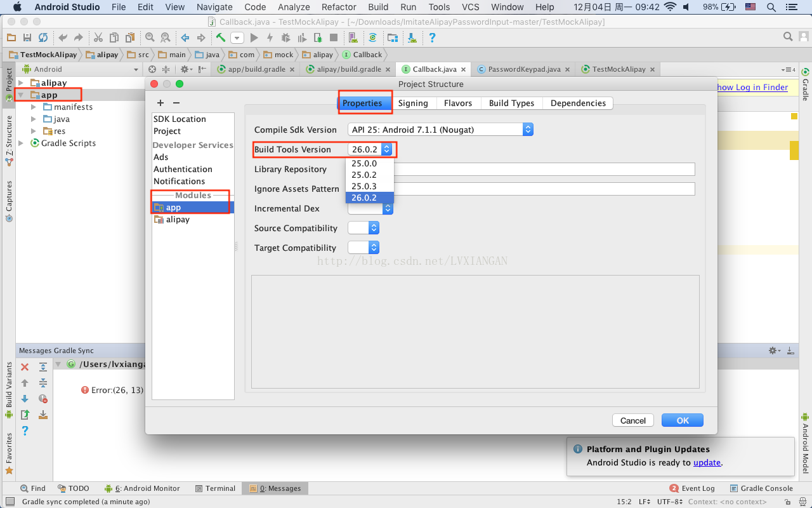Open the Refactor menu
The image size is (812, 508).
pos(339,7)
